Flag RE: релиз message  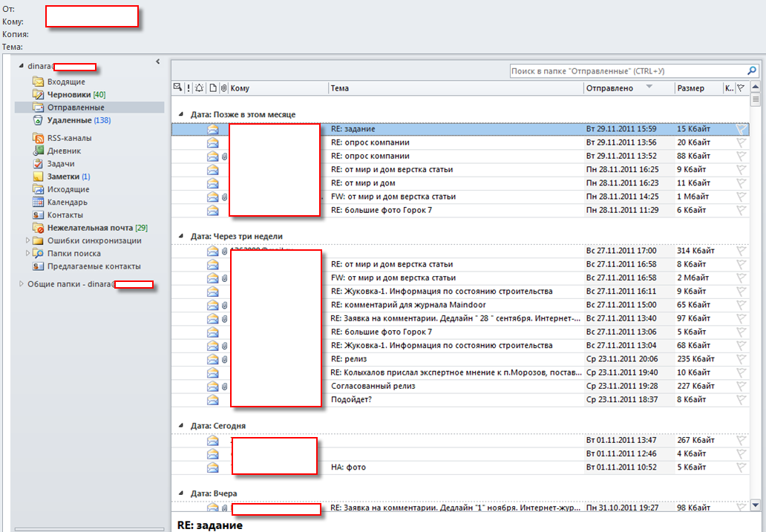tap(742, 358)
